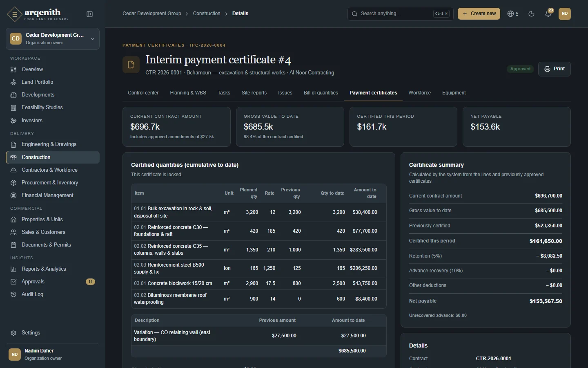Open Nadim Daher profile in sidebar

[x=53, y=354]
